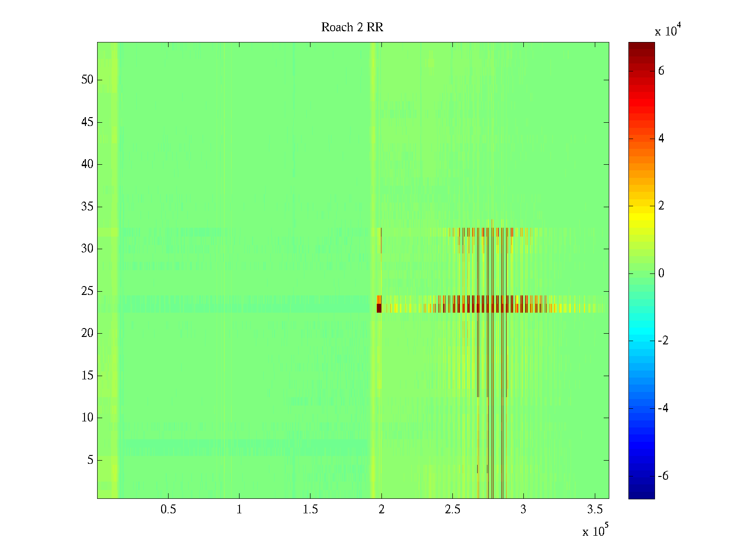Click the y-axis tick label '25'
This screenshot has height=560, width=747.
point(87,291)
